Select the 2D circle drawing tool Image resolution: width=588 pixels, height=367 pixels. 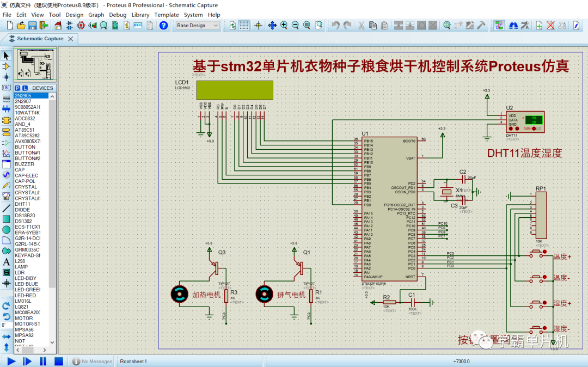(x=6, y=229)
